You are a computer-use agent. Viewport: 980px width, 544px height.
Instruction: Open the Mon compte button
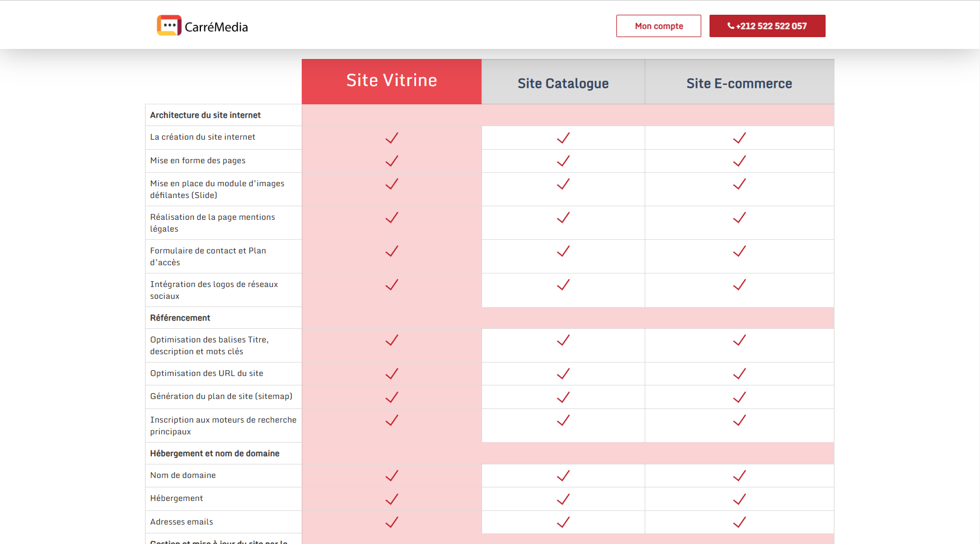[x=658, y=26]
